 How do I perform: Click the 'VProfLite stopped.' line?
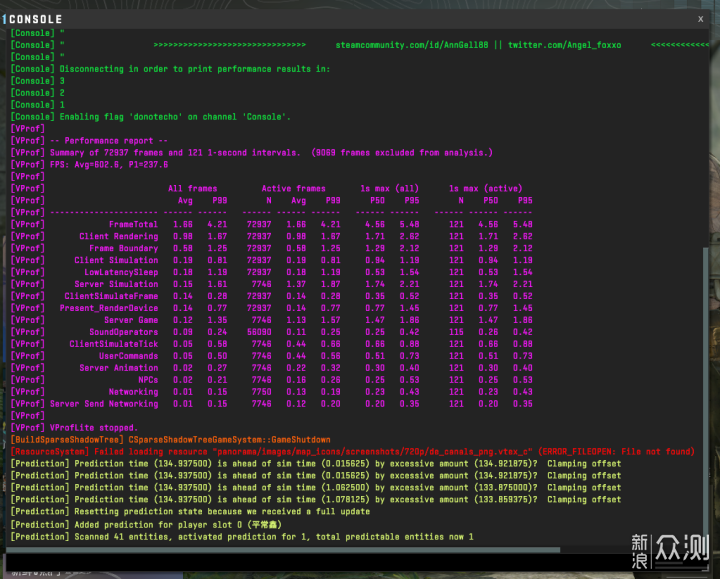[x=92, y=428]
